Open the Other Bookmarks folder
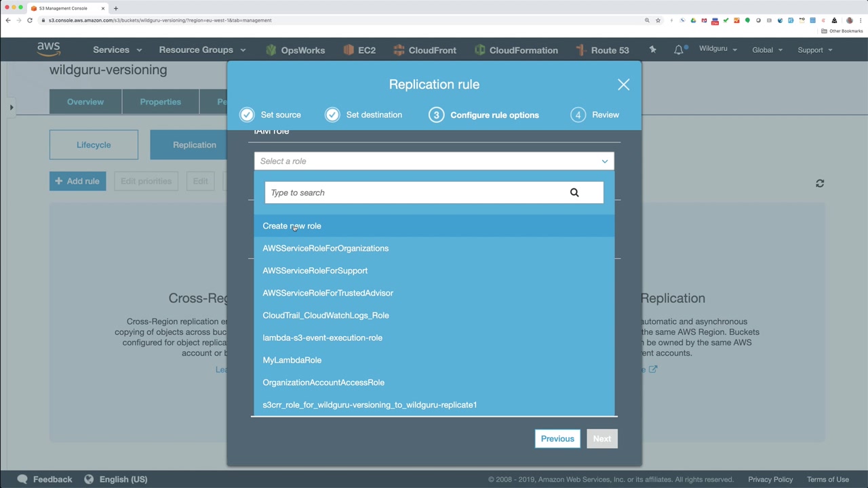 point(842,31)
